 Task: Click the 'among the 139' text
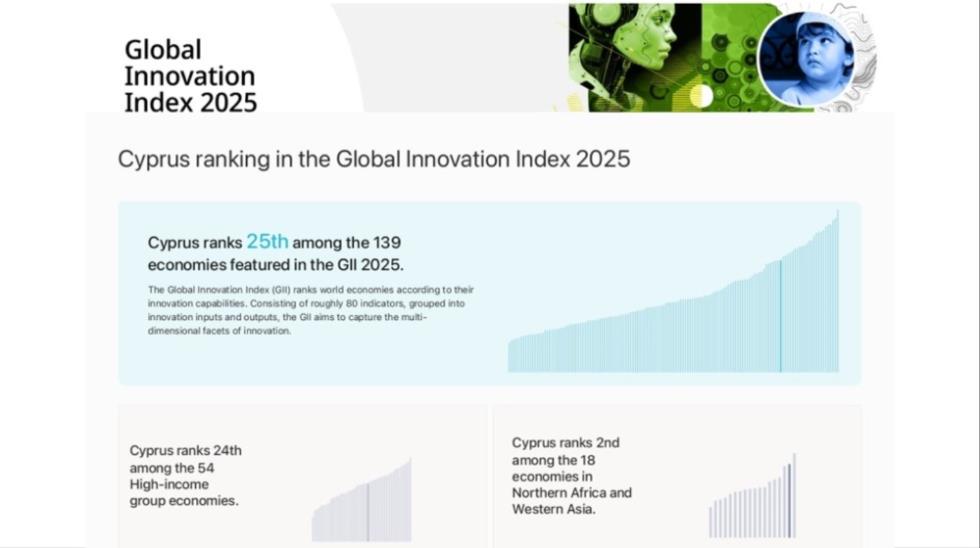[x=347, y=242]
